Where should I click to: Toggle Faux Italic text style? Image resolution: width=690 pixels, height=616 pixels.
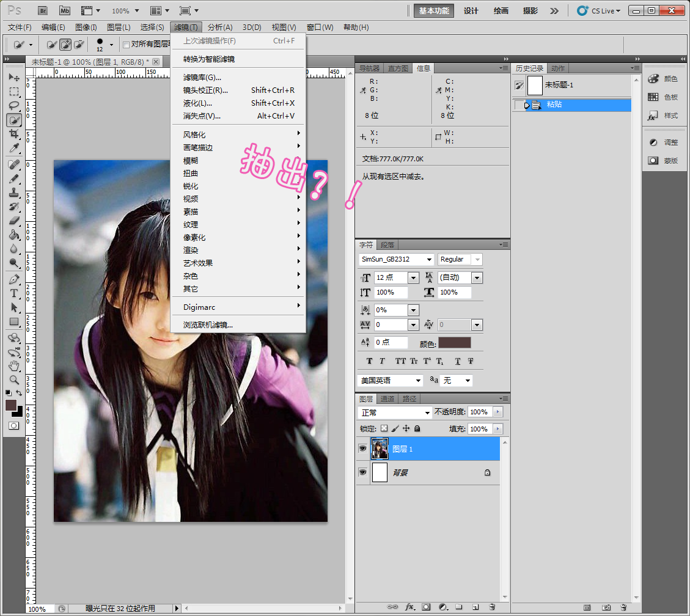382,361
